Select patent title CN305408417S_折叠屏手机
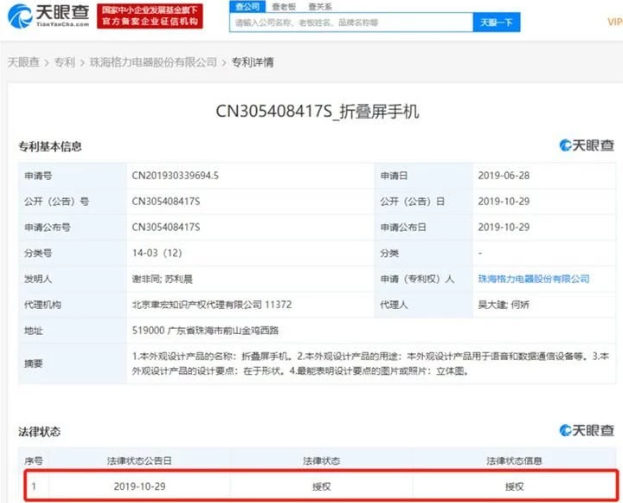 click(x=317, y=111)
